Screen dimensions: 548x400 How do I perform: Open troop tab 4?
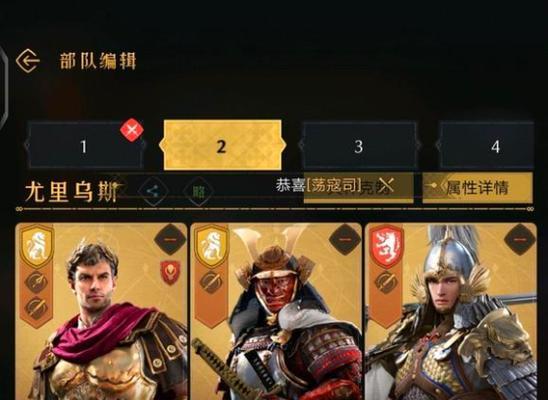pos(486,145)
